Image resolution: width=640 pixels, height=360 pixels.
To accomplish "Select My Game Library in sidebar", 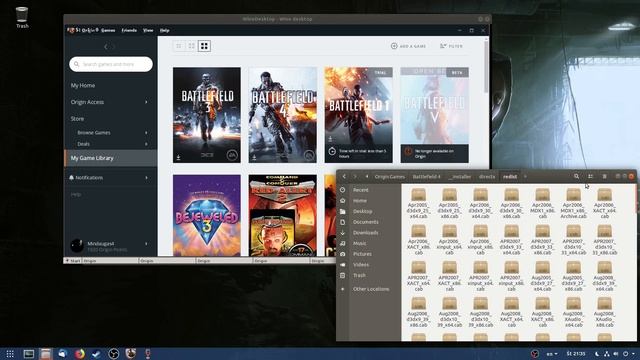I will tap(110, 158).
